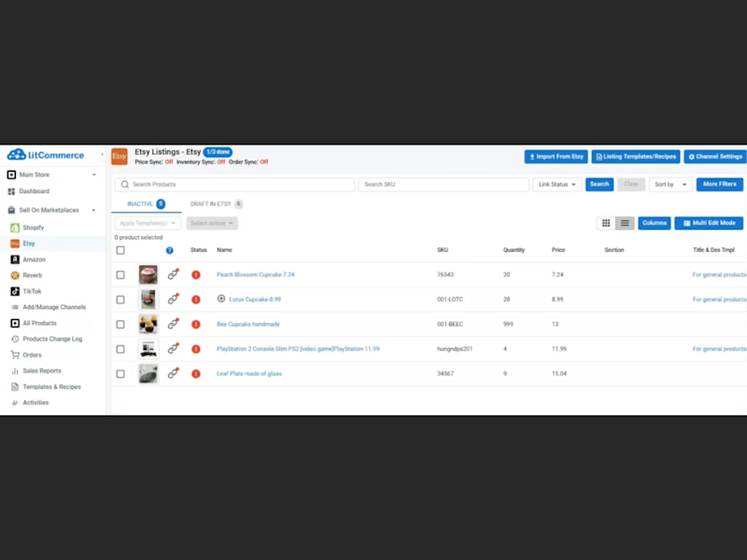This screenshot has height=560, width=747.
Task: Collapse the sidebar with the arrow icon
Action: point(102,155)
